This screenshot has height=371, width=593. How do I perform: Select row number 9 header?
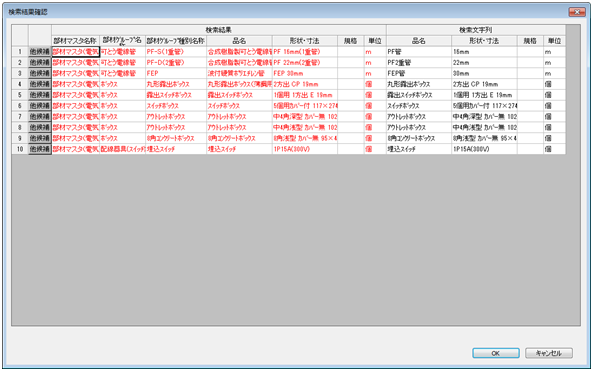tap(20, 138)
